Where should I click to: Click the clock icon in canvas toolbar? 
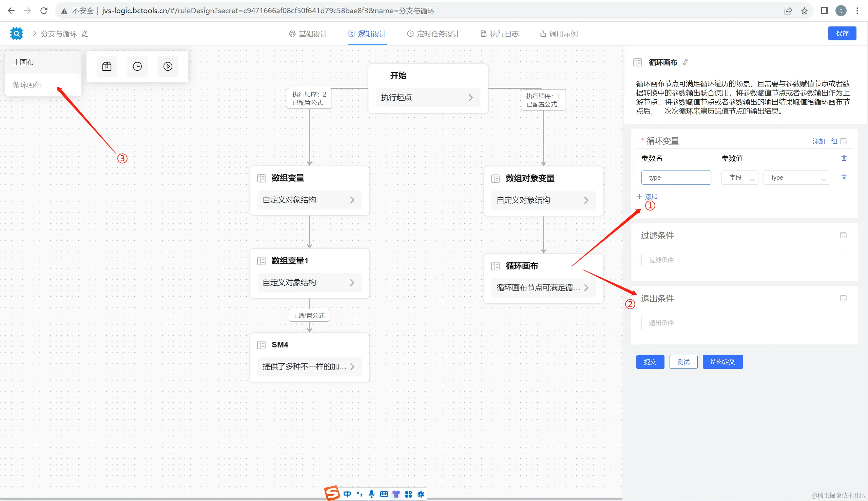[137, 66]
